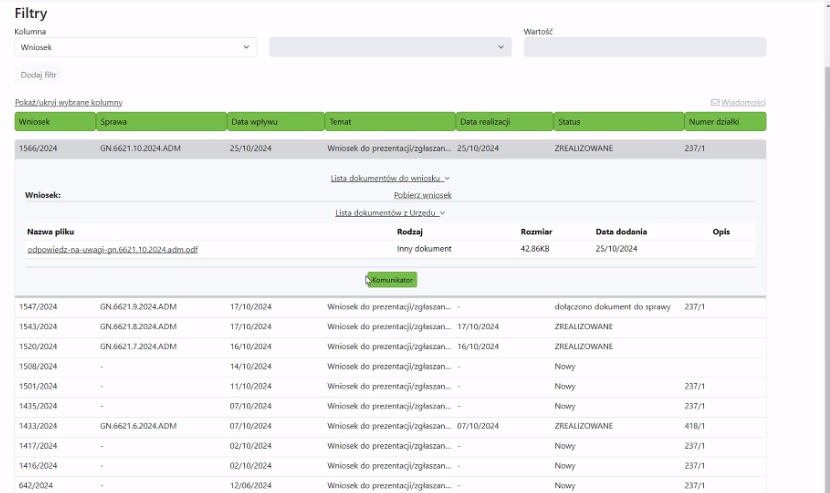
Task: Select row with wniosek 1547/2024
Action: (x=38, y=307)
